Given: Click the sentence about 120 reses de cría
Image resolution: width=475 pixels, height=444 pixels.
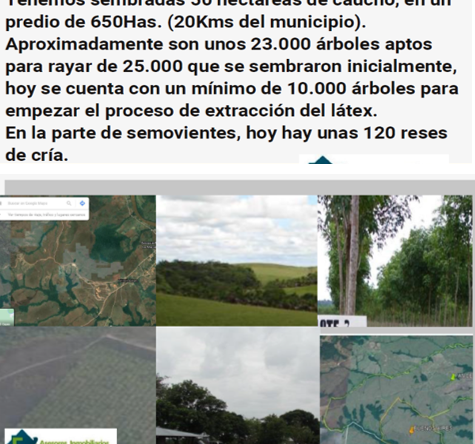Looking at the screenshot, I should (x=226, y=144).
